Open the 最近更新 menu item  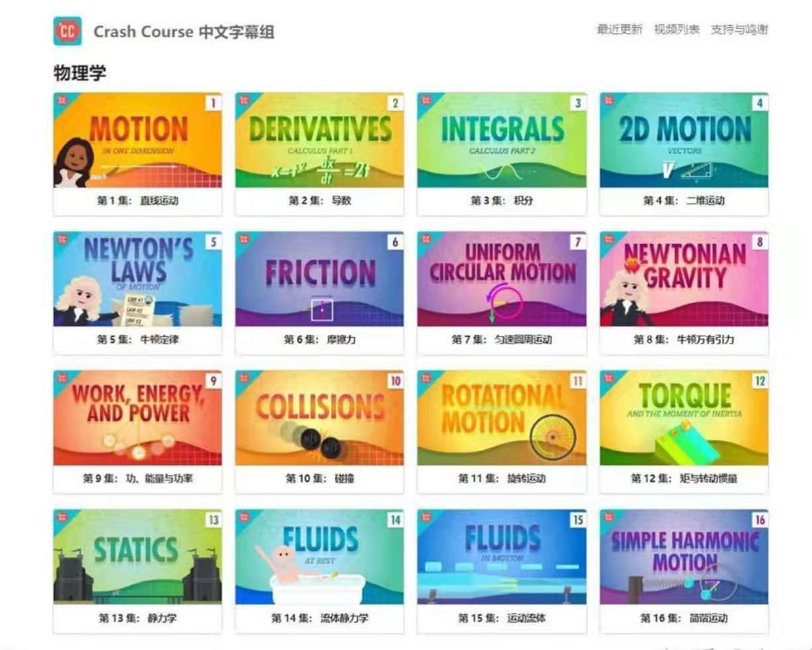click(x=620, y=29)
